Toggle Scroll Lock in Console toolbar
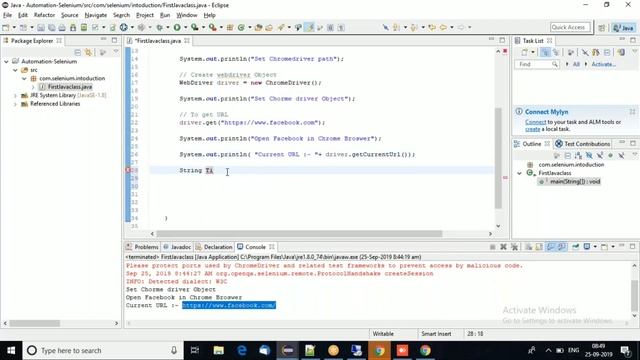Image resolution: width=640 pixels, height=360 pixels. coord(539,247)
